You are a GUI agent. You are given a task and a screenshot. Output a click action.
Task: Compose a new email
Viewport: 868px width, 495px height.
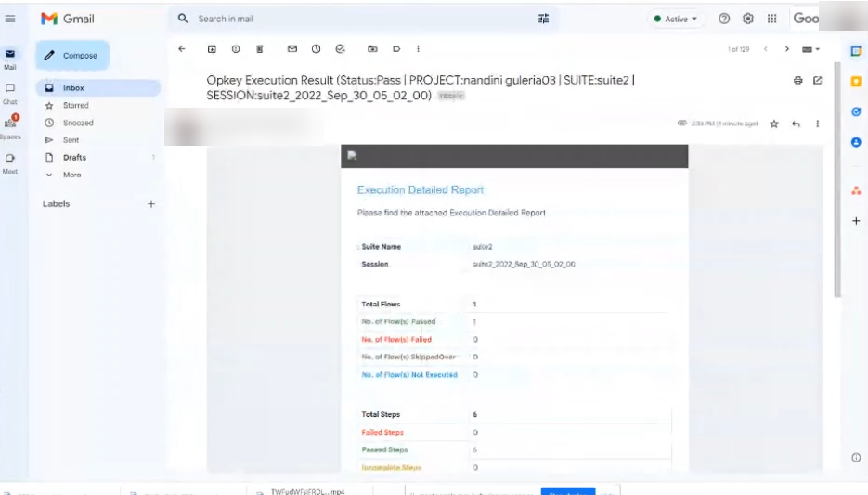click(x=72, y=56)
